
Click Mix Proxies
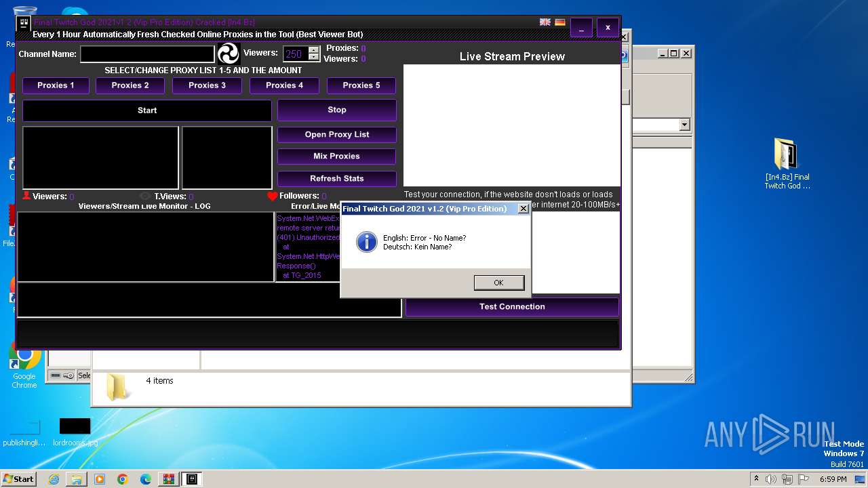tap(337, 156)
